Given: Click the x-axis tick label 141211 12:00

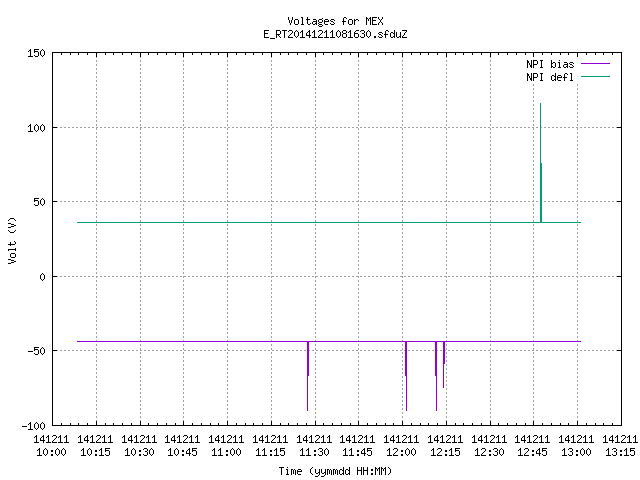Looking at the screenshot, I should point(401,446).
